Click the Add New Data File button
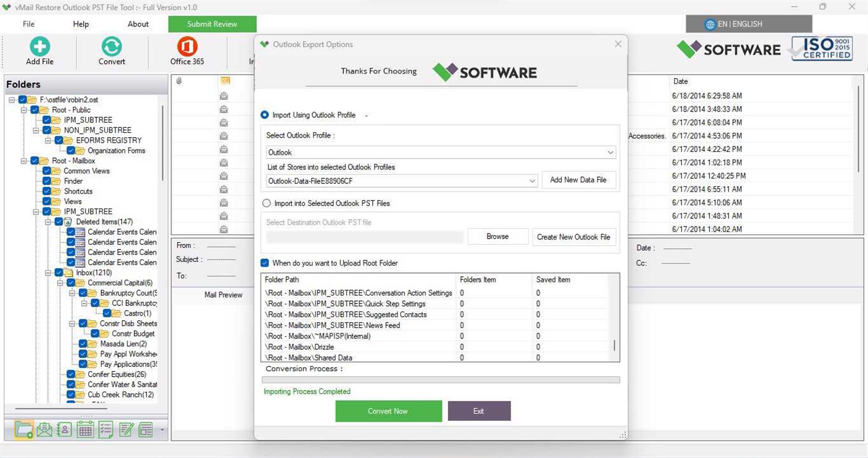Viewport: 868px width, 458px height. [578, 180]
